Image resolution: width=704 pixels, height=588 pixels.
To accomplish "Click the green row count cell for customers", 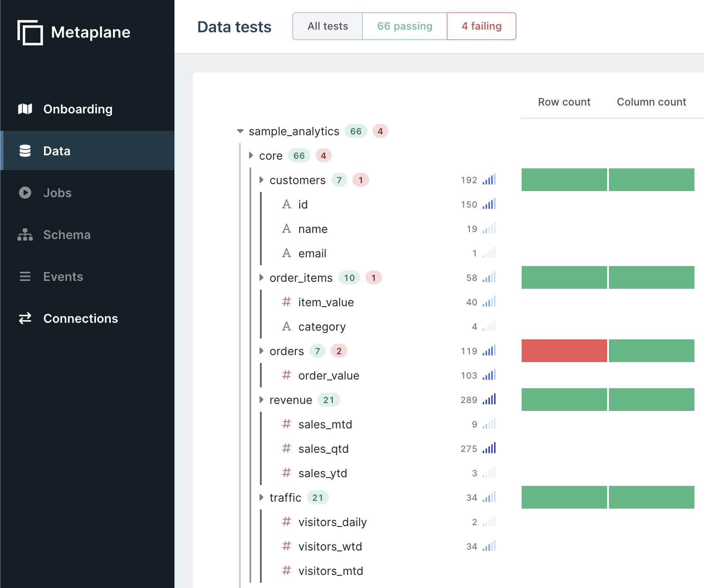I will (x=564, y=180).
